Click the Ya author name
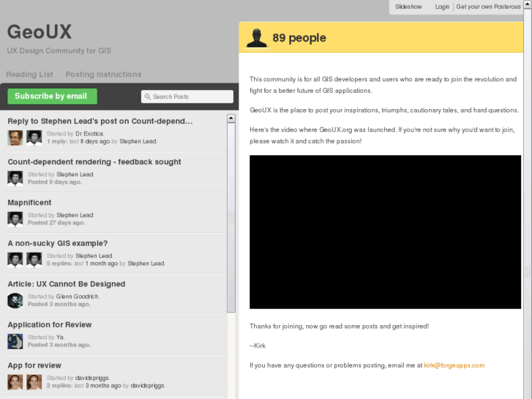 60,338
